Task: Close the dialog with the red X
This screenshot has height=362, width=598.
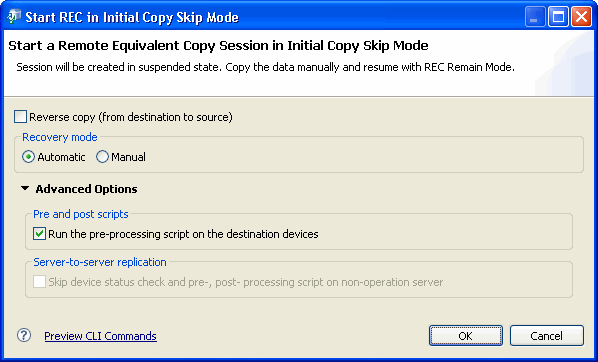Action: [581, 17]
